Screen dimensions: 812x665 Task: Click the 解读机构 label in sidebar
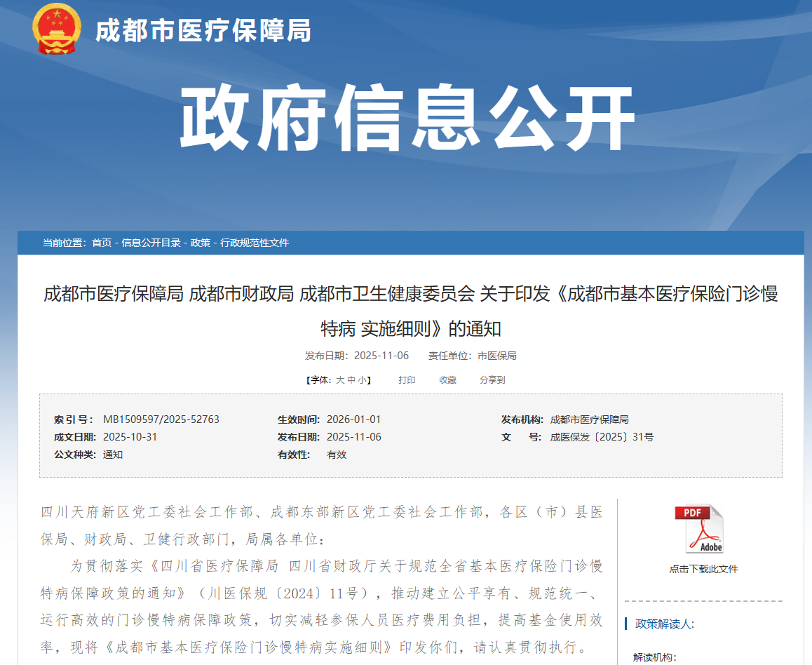pos(654,657)
